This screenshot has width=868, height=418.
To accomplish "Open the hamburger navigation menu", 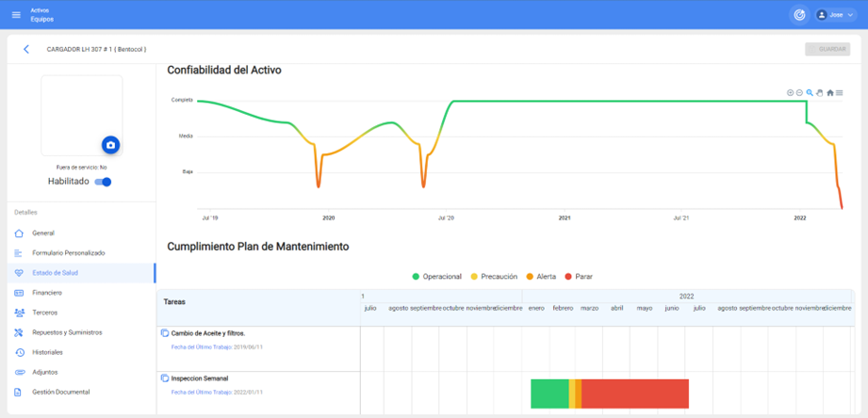I will click(x=16, y=15).
